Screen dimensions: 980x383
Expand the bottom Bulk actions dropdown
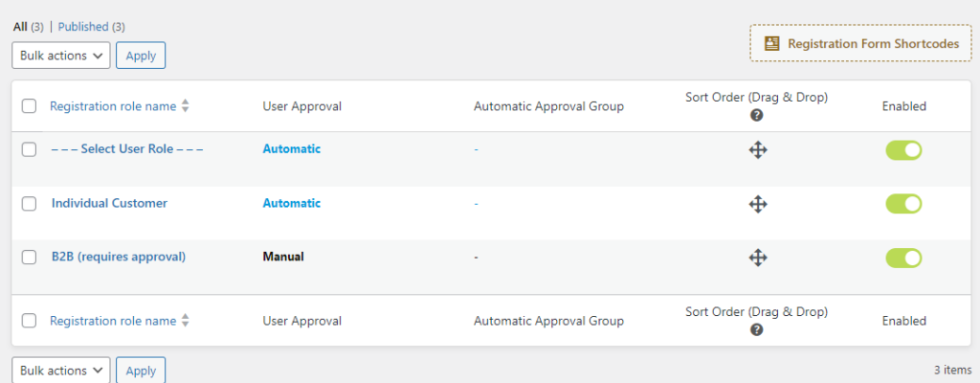[61, 371]
